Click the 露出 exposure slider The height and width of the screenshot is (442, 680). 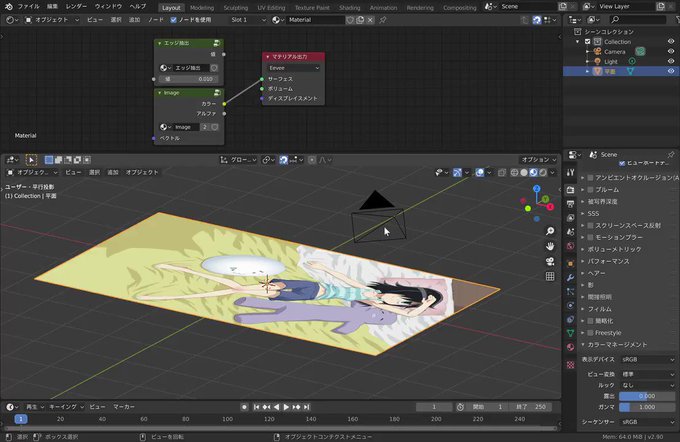click(647, 396)
